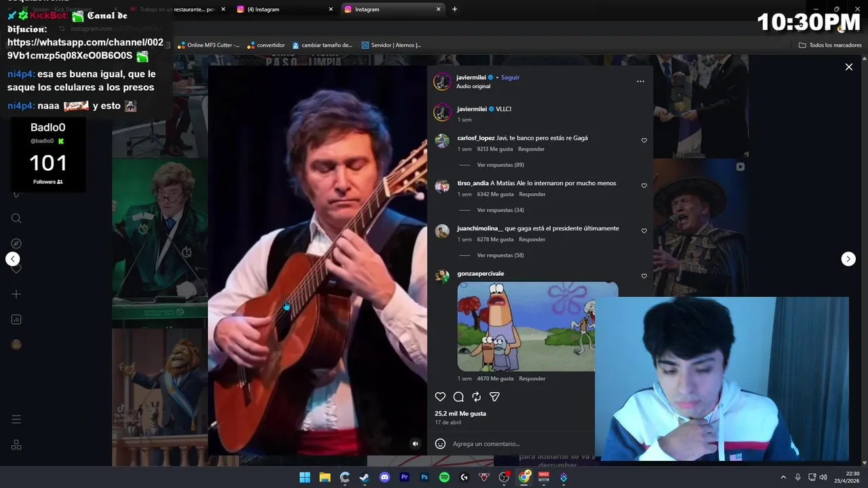Open 'convertidor' bookmark
Screen dimensions: 868x488
(266, 45)
